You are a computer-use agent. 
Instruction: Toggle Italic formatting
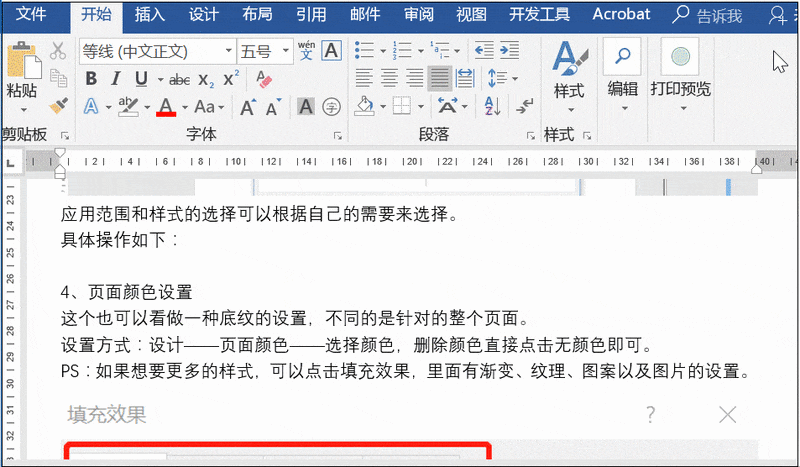click(116, 79)
